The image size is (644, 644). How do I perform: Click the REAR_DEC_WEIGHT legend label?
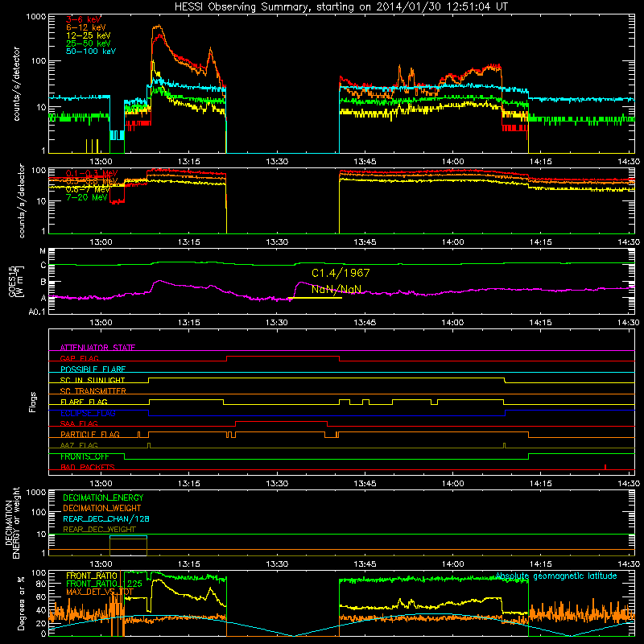pos(99,530)
